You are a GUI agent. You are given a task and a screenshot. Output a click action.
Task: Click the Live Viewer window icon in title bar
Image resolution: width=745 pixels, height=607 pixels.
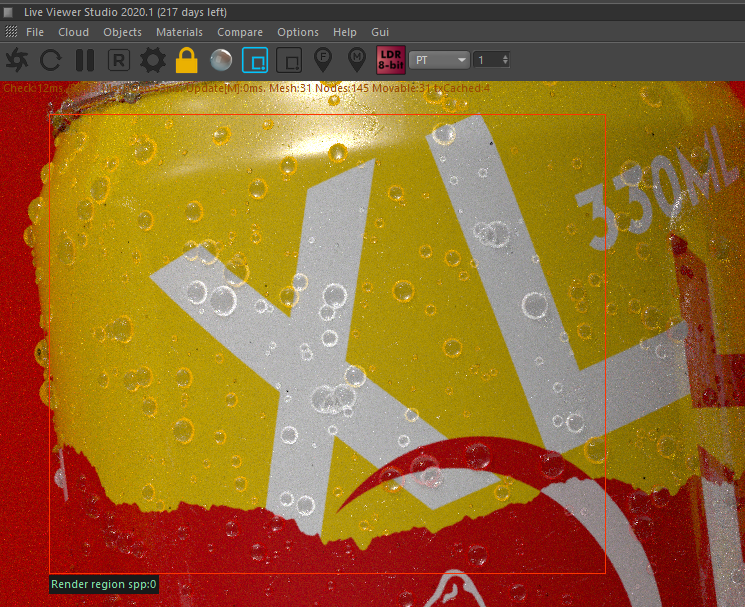tap(8, 12)
